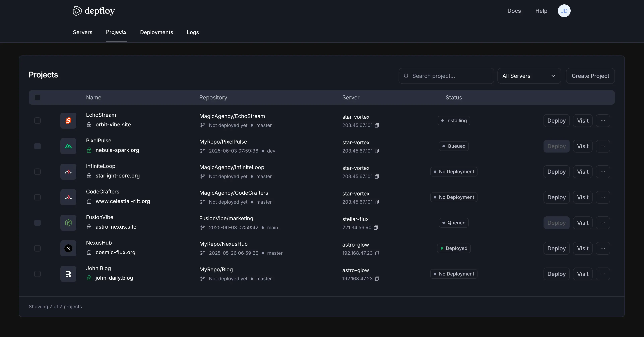Open more options menu for John Blog
The image size is (644, 337).
tap(603, 274)
